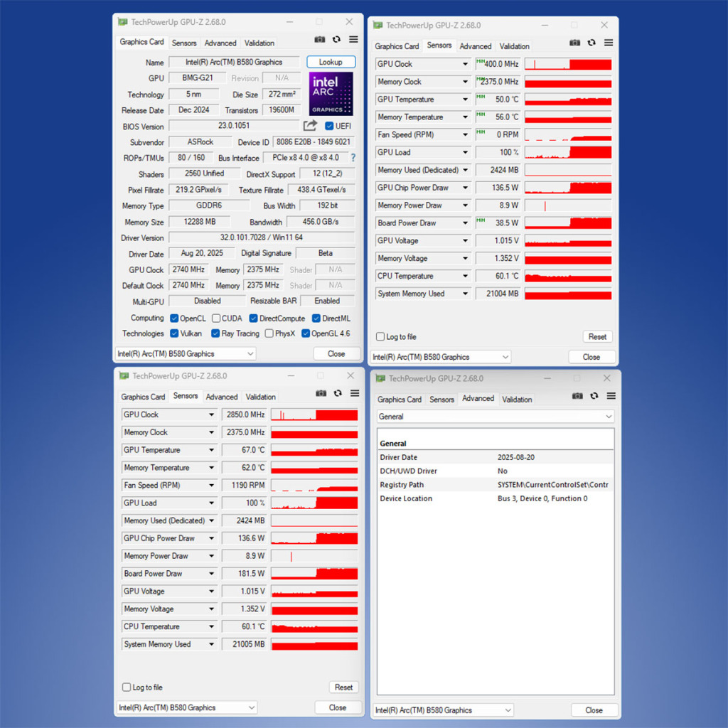Image resolution: width=728 pixels, height=728 pixels.
Task: Click Reset button in top-right Sensors window
Action: click(x=597, y=336)
